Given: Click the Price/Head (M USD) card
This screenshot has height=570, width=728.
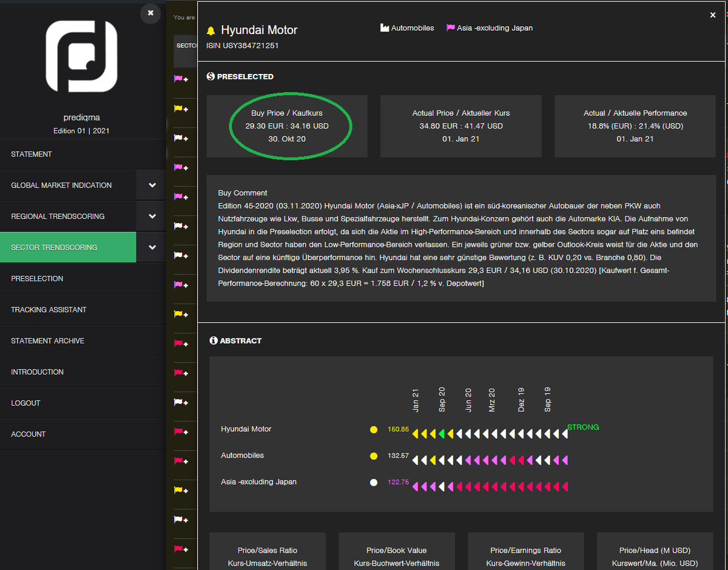Looking at the screenshot, I should pos(655,551).
